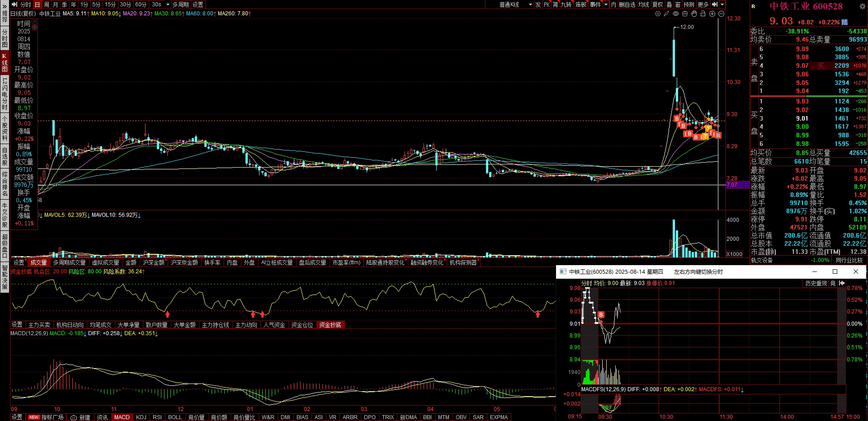Open stock panel settings gear
This screenshot has height=421, width=868.
862,6
